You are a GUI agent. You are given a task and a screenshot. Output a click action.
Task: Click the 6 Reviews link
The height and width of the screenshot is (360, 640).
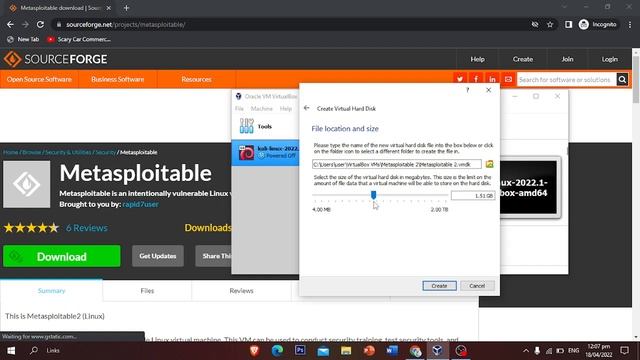point(87,228)
